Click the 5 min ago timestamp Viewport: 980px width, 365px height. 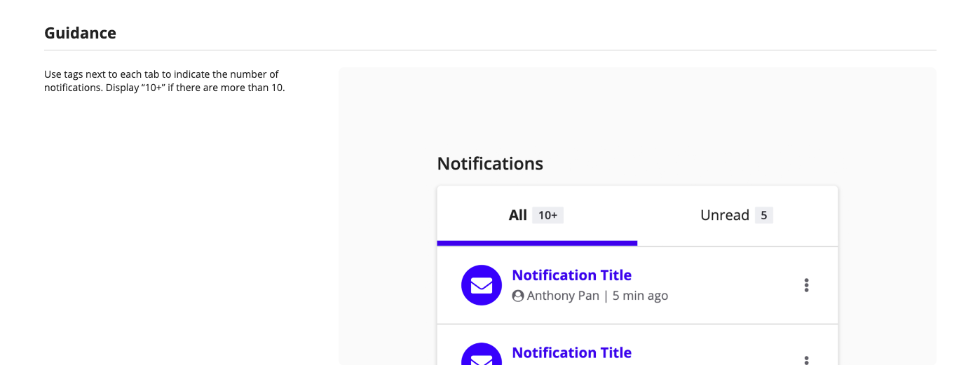640,296
